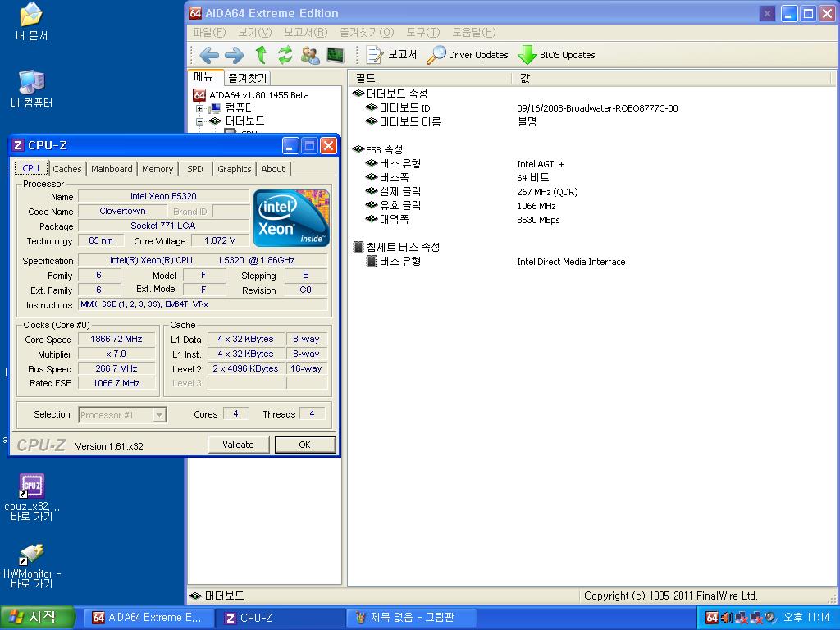This screenshot has height=630, width=840.
Task: Open cpuz_x32 shortcut on desktop
Action: pos(32,497)
